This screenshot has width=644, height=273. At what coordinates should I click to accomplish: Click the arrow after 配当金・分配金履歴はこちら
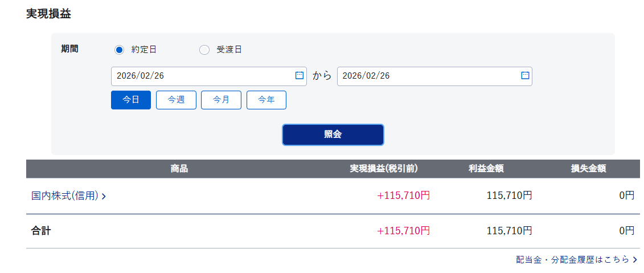click(635, 260)
